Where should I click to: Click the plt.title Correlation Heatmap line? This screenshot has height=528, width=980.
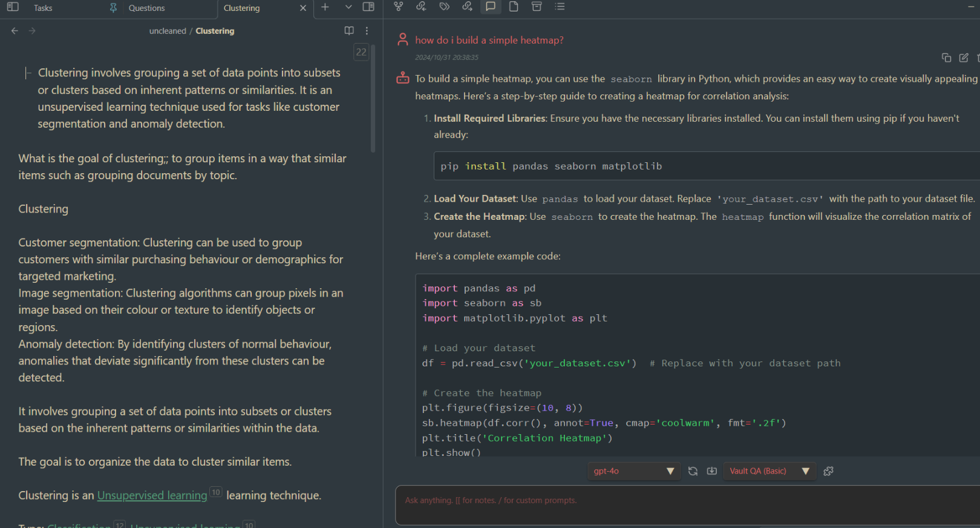click(x=517, y=438)
